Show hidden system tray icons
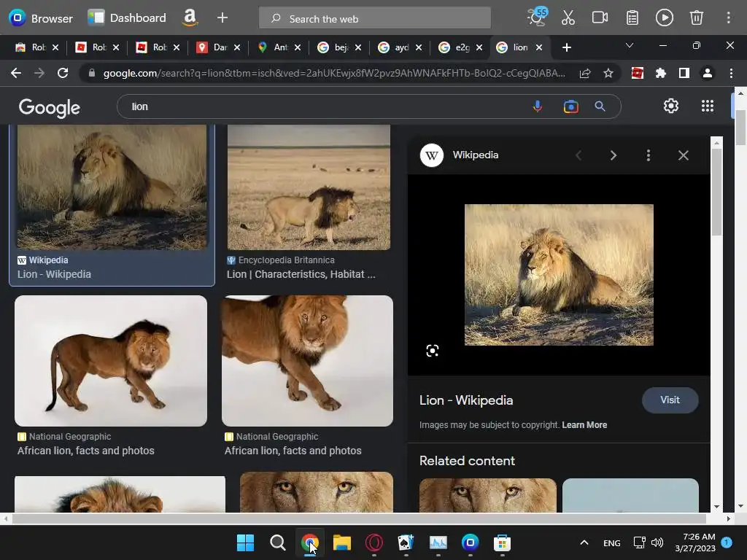This screenshot has height=560, width=747. click(584, 542)
